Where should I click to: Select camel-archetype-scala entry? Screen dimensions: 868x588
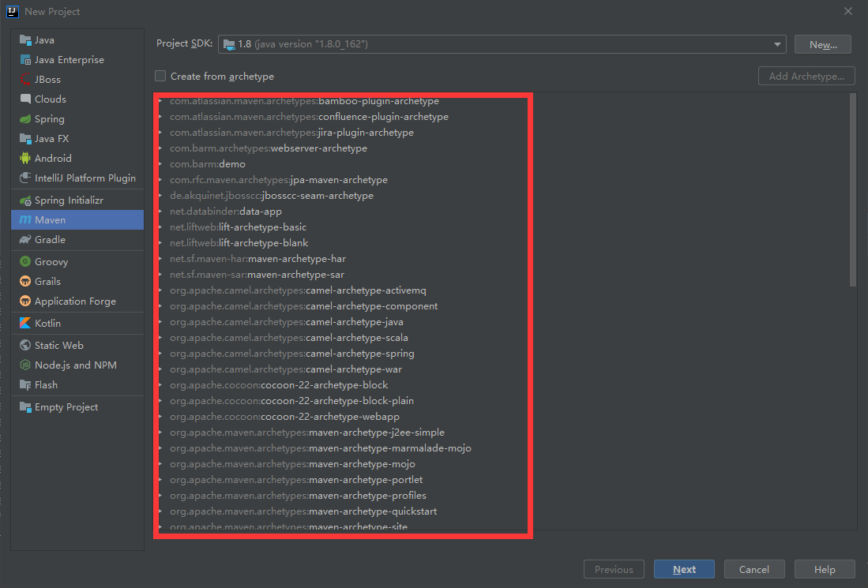[289, 338]
